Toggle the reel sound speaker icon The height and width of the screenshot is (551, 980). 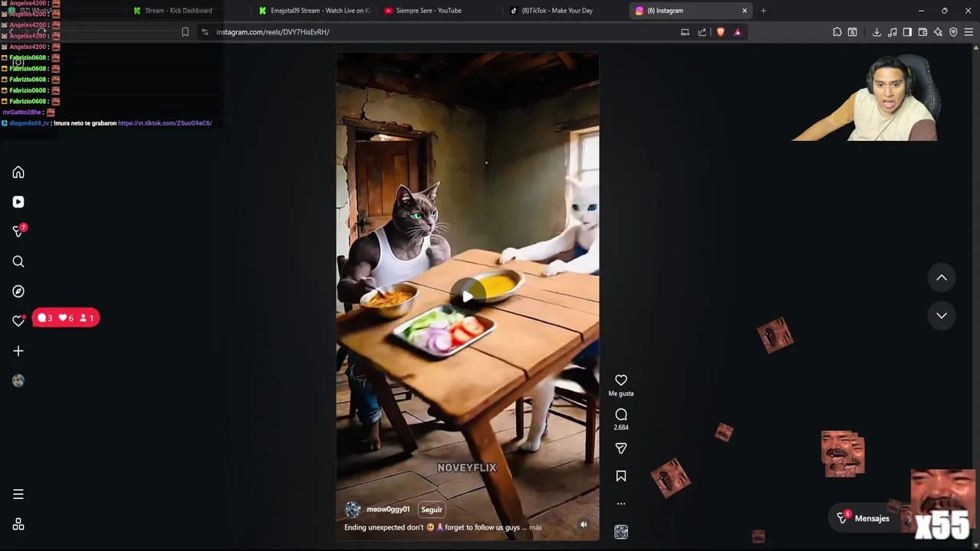(583, 525)
